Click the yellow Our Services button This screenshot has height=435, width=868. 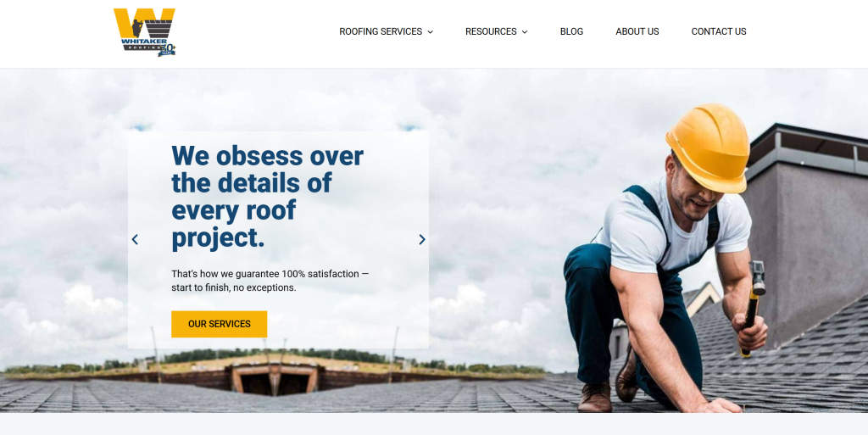[x=220, y=324]
